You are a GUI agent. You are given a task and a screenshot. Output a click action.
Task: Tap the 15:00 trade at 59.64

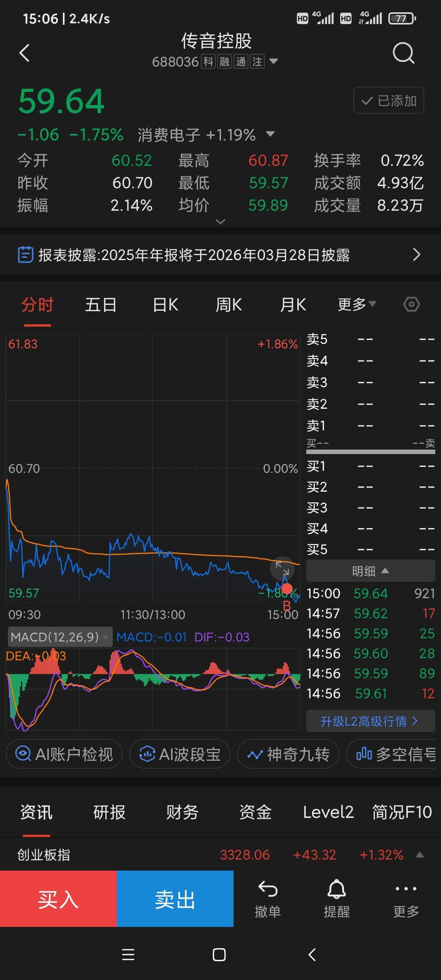coord(371,593)
